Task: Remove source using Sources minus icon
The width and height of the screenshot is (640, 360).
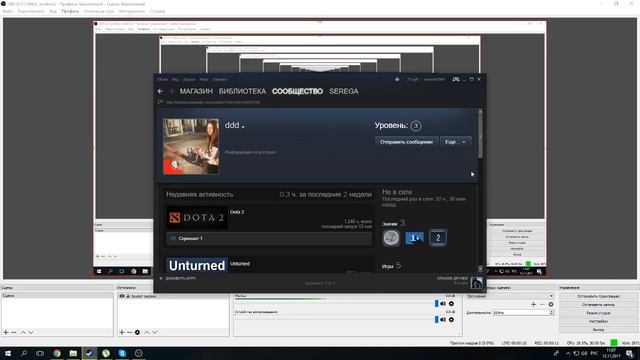Action: pyautogui.click(x=129, y=332)
